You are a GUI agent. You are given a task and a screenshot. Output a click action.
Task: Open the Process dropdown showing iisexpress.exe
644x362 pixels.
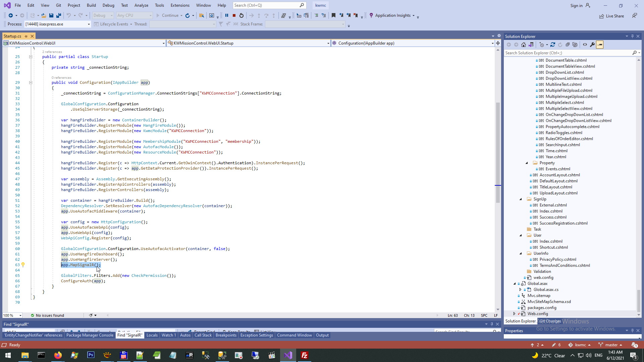click(89, 24)
